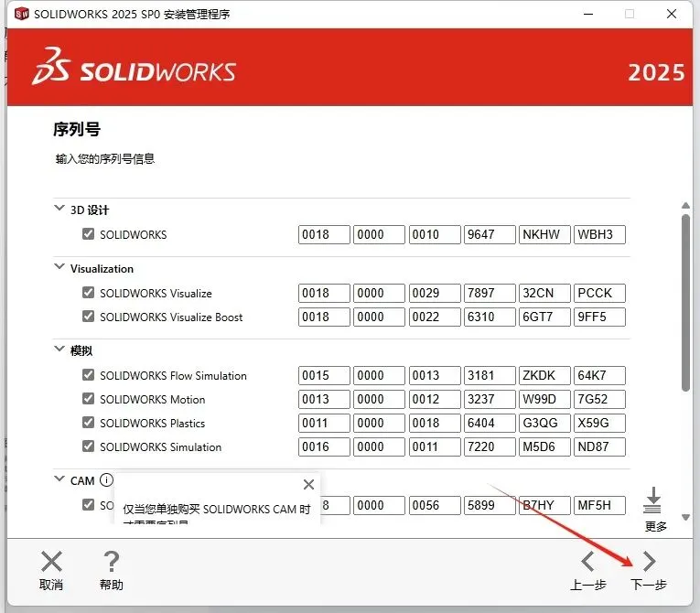Minimize the installation manager window
Image resolution: width=700 pixels, height=613 pixels.
click(x=588, y=14)
